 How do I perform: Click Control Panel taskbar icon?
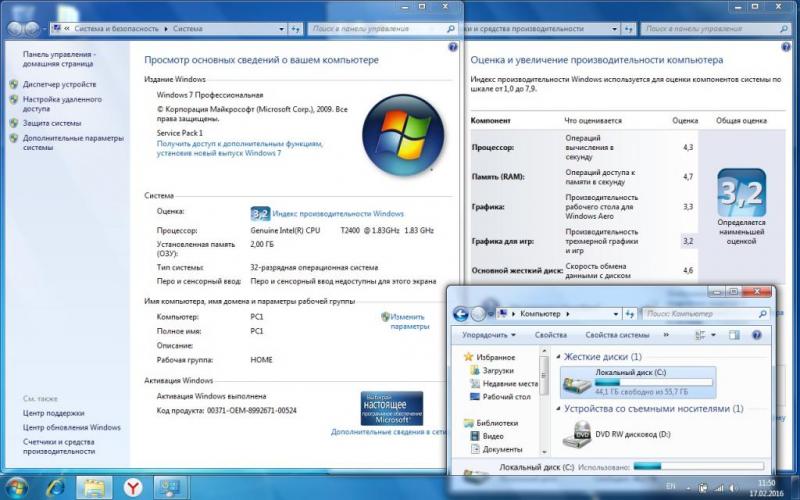click(x=171, y=488)
